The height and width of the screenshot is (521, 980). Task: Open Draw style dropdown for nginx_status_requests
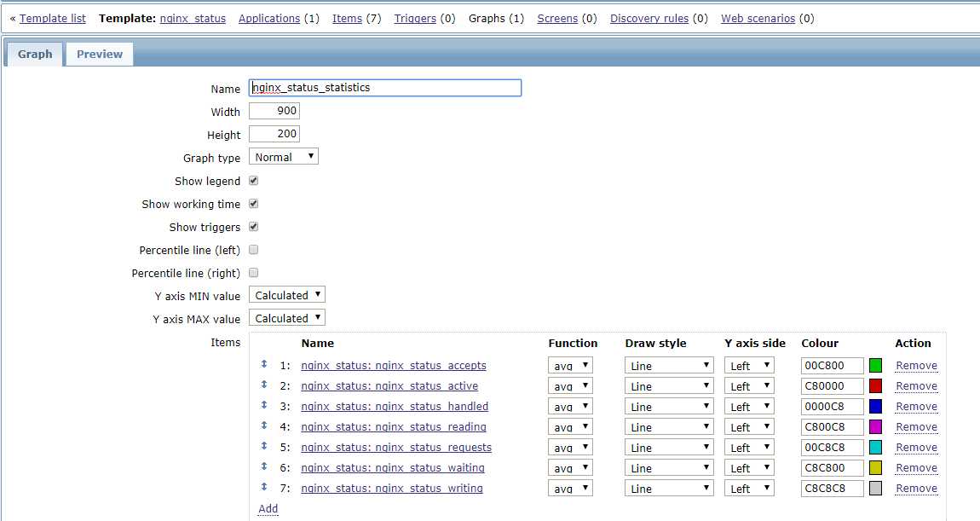669,448
